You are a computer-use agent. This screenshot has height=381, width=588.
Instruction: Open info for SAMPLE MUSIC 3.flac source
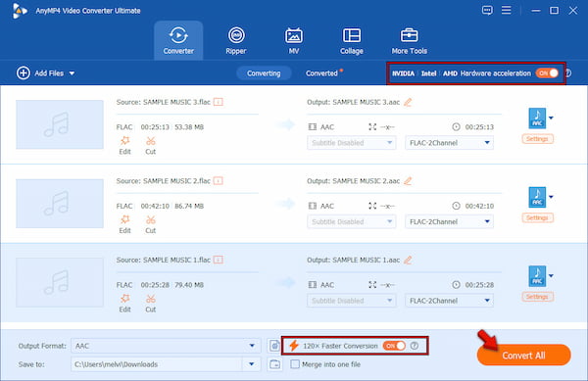[219, 102]
